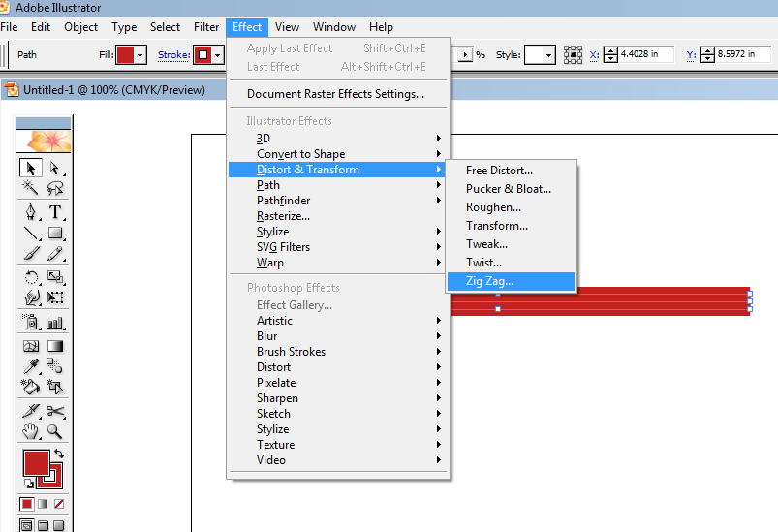
Task: Select the Warp tool
Action: 31,297
